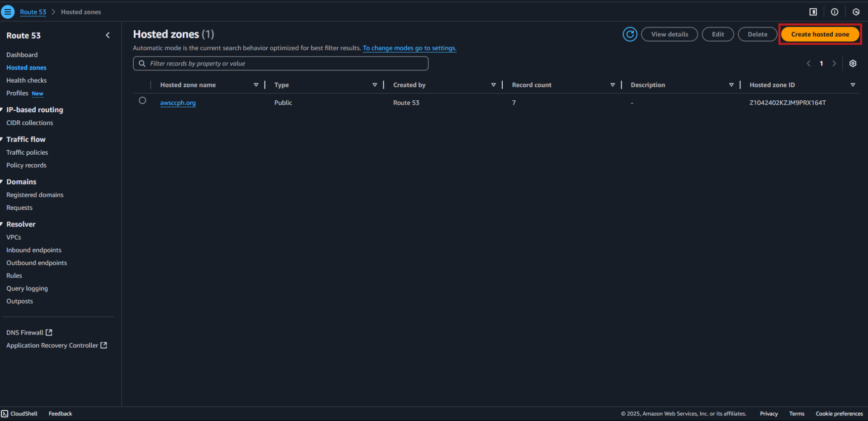Open Traffic policies
Image resolution: width=868 pixels, height=421 pixels.
pos(27,152)
